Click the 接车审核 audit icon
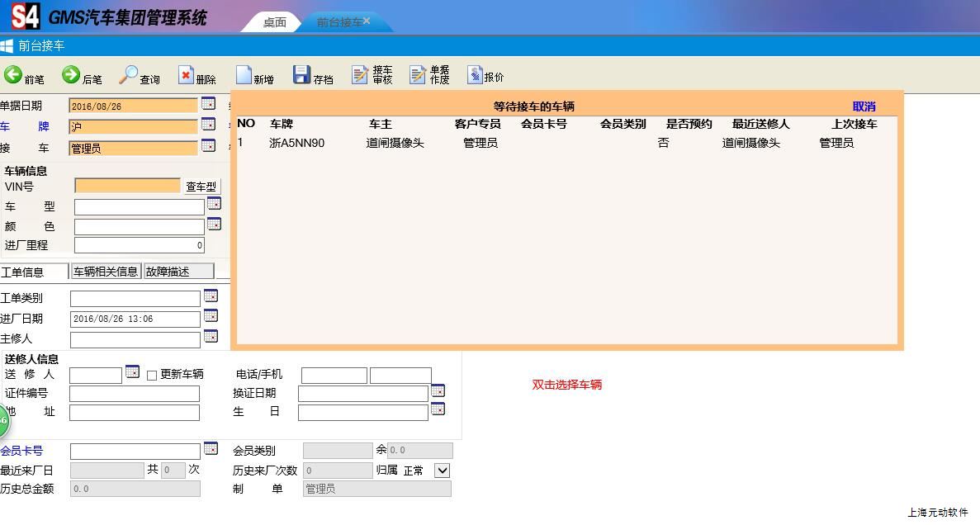 360,75
